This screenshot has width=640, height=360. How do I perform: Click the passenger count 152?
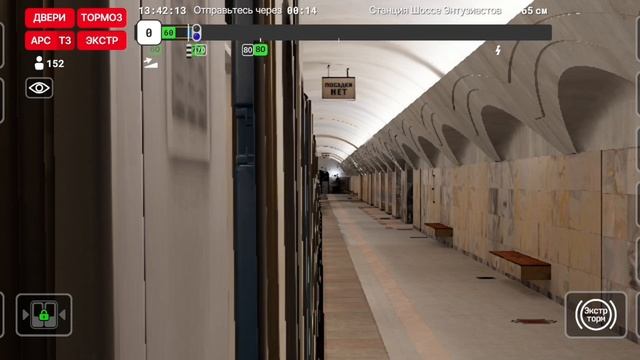(x=55, y=64)
